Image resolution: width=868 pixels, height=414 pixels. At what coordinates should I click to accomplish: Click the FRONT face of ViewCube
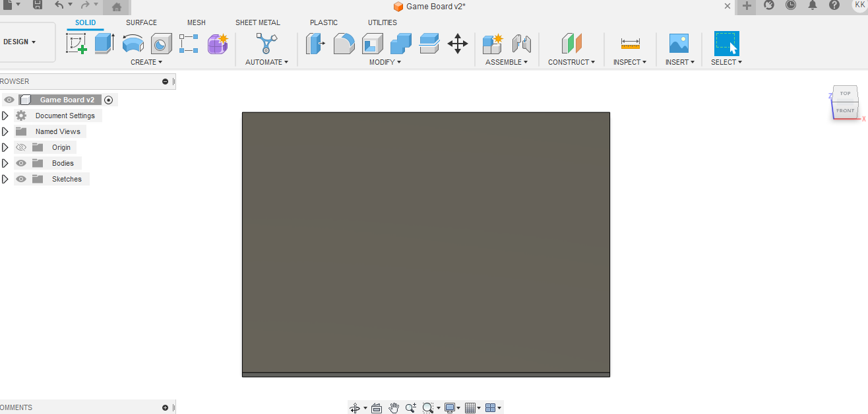(845, 110)
